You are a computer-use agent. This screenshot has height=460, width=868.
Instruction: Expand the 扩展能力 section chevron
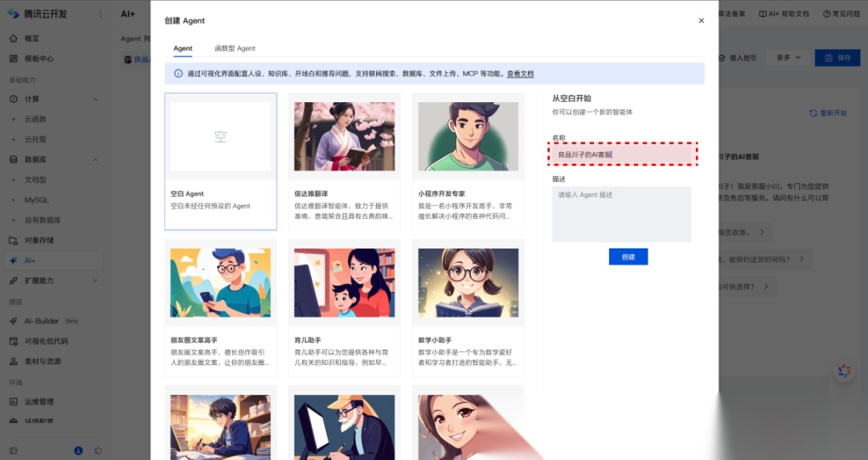(95, 281)
